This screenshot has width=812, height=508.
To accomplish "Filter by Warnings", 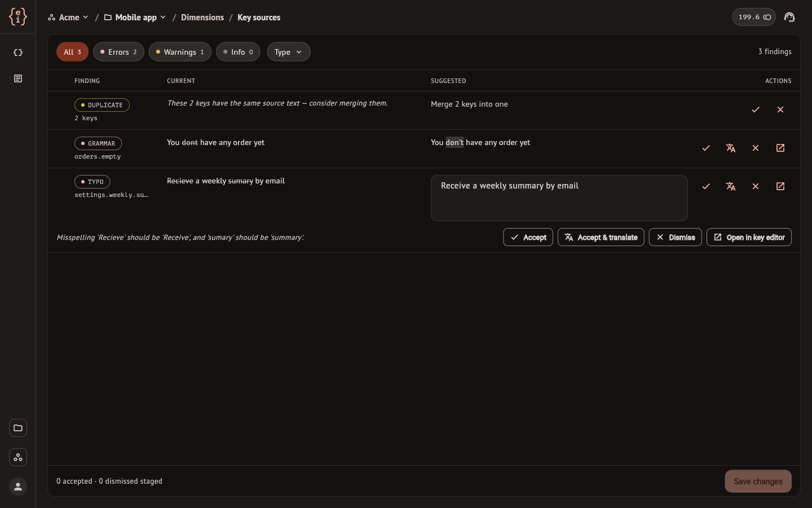I will pyautogui.click(x=180, y=52).
